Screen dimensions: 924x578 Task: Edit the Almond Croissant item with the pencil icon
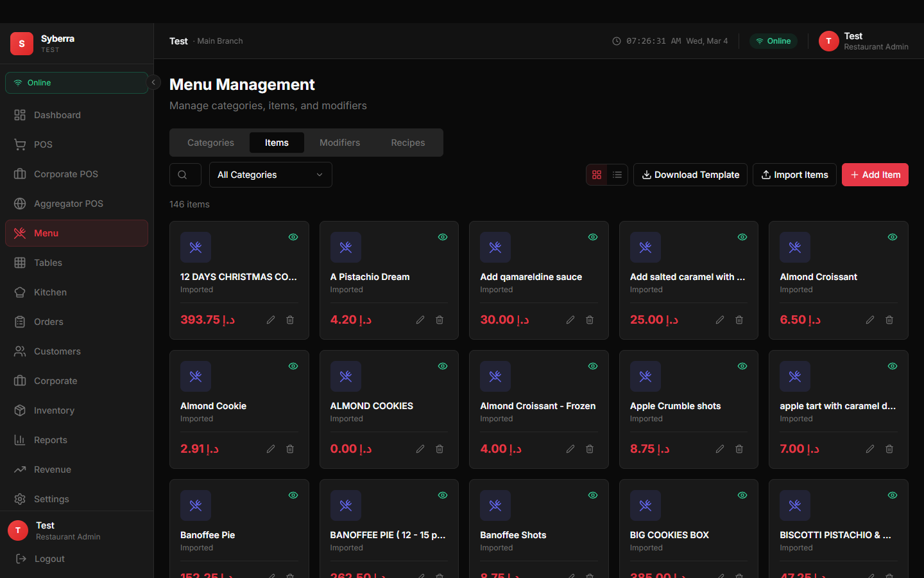point(870,319)
